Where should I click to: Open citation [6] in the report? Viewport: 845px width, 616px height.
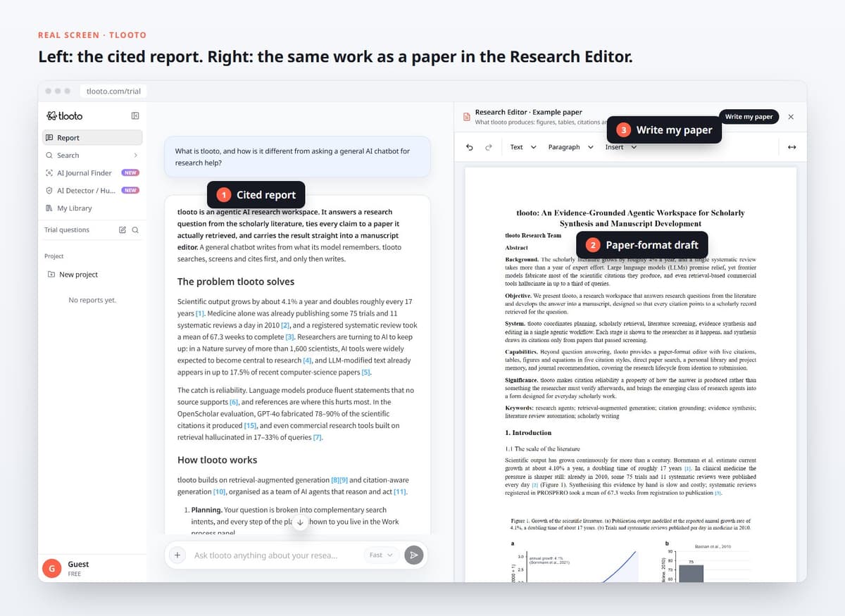tap(234, 402)
